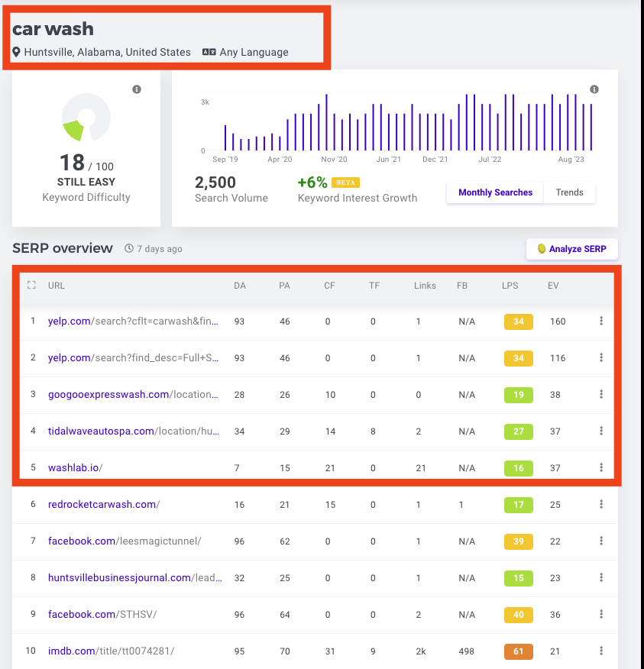
Task: Sort table by the Links column header
Action: point(425,286)
